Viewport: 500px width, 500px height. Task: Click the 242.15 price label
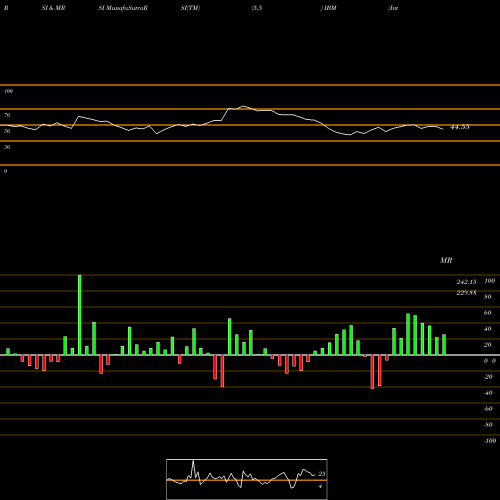466,282
